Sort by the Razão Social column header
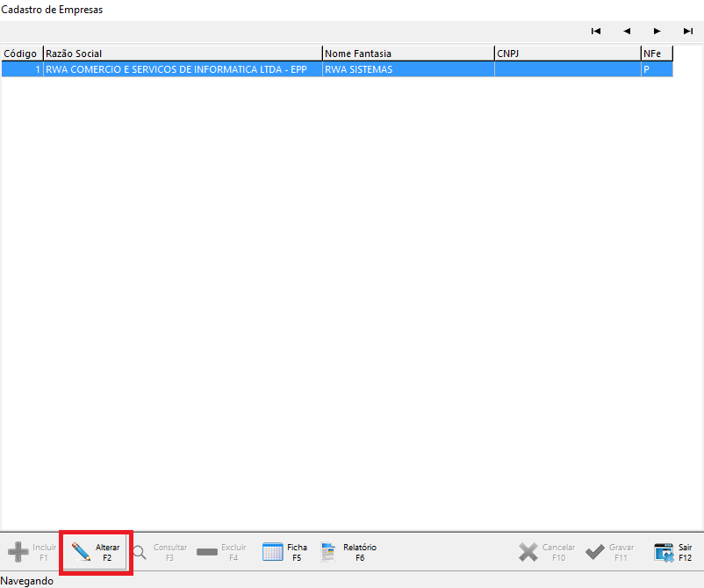Screen dimensions: 704x588 (x=183, y=54)
